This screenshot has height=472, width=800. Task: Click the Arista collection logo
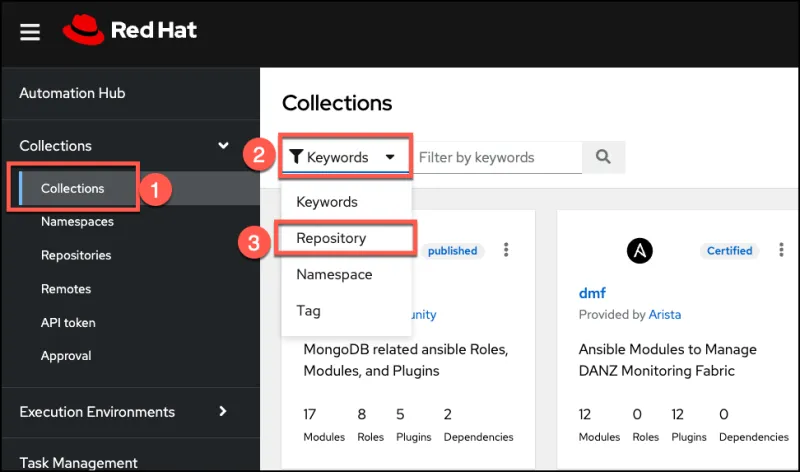(640, 251)
